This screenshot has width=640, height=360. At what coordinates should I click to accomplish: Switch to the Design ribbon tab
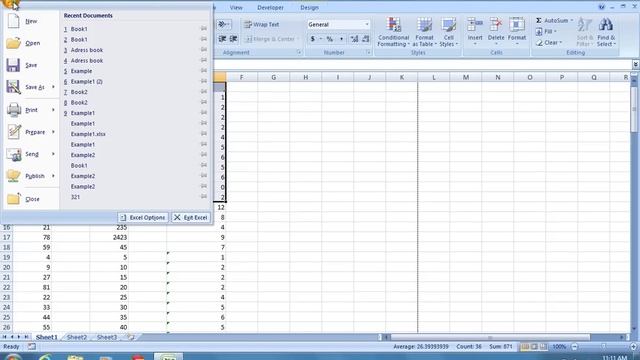(309, 7)
